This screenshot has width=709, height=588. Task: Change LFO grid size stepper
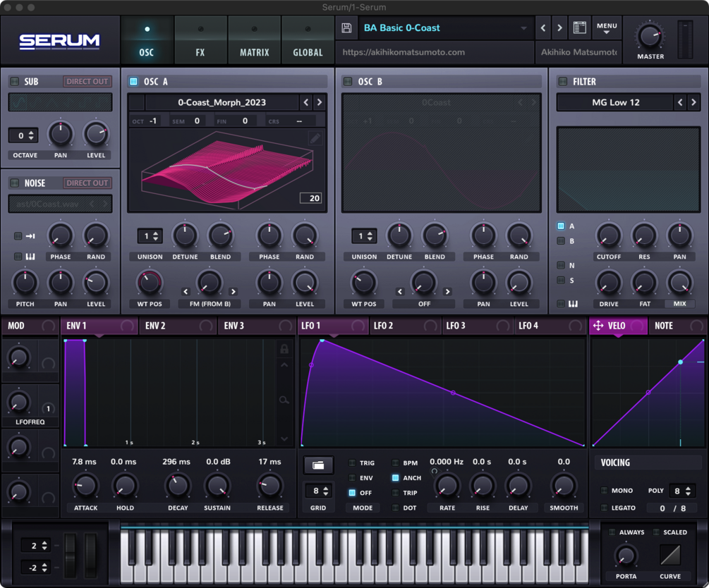point(325,491)
